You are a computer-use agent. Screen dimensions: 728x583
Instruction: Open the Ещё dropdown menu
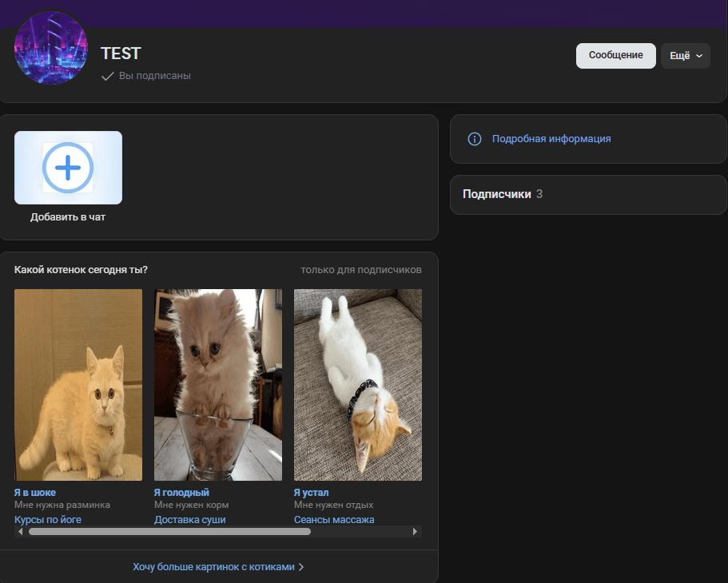pos(685,56)
